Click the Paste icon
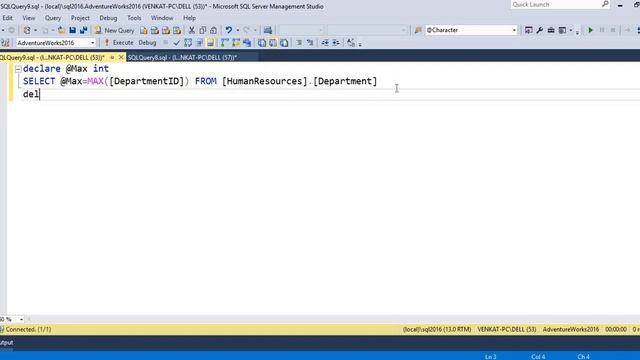This screenshot has width=640, height=360. pos(213,30)
